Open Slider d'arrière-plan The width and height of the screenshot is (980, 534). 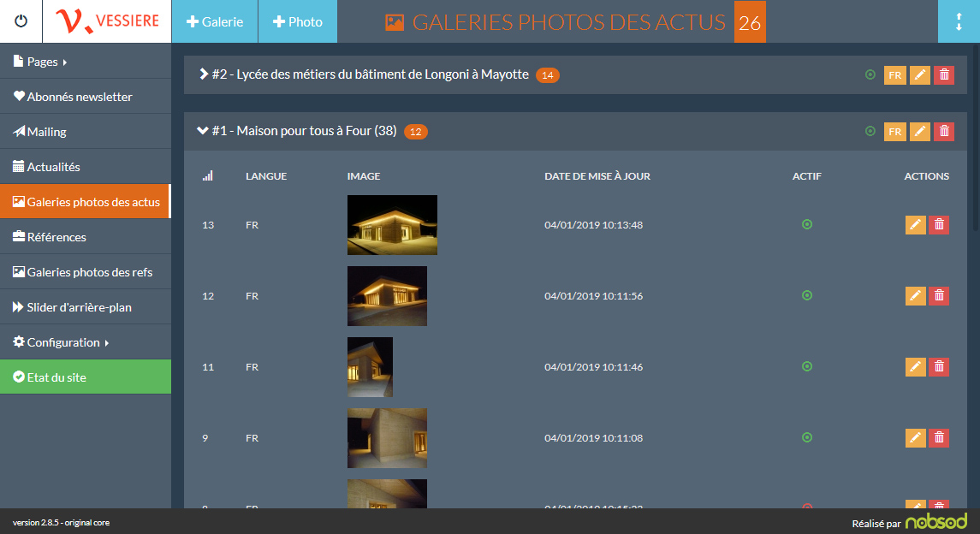tap(85, 306)
